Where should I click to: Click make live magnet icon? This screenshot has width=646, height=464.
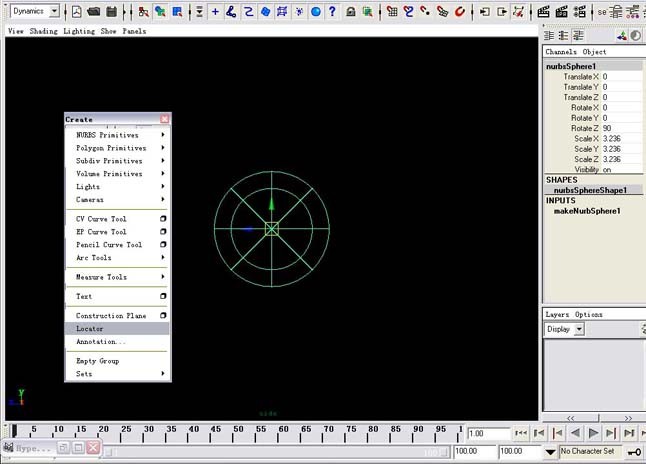pyautogui.click(x=460, y=12)
